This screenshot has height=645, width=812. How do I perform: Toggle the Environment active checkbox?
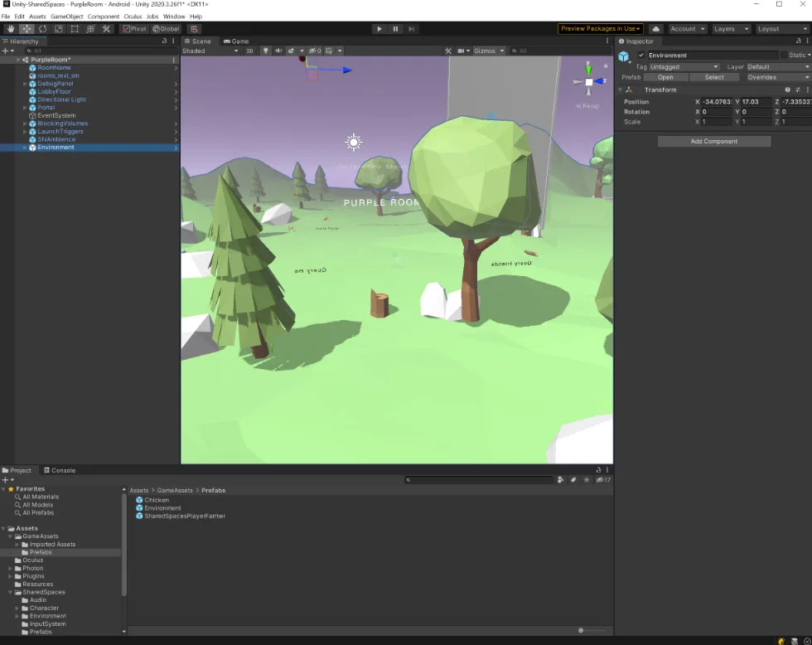point(641,55)
